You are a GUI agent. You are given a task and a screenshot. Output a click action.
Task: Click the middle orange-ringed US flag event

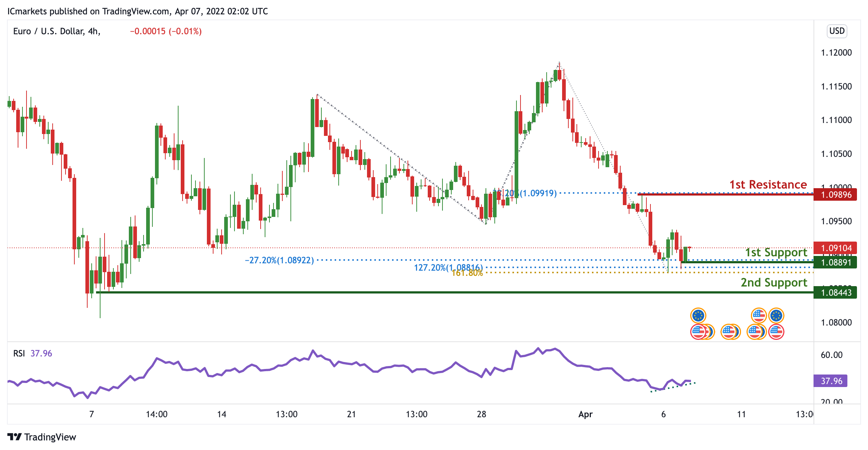click(x=729, y=332)
